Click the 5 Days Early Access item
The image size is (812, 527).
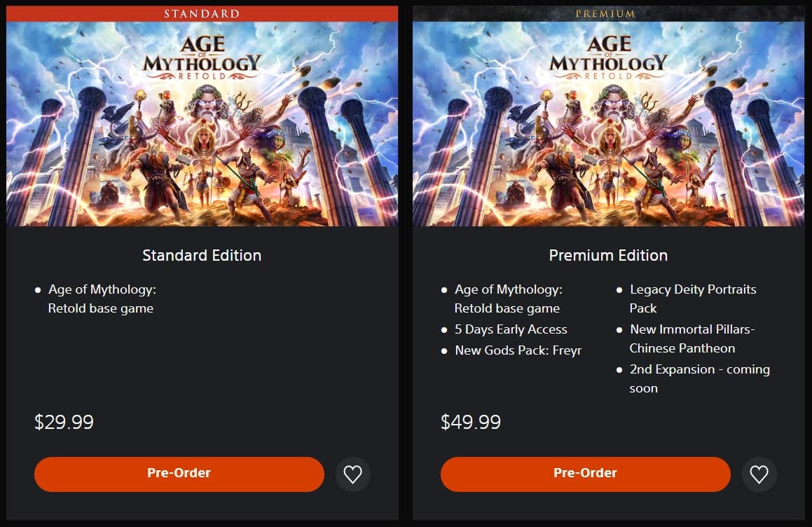click(511, 329)
